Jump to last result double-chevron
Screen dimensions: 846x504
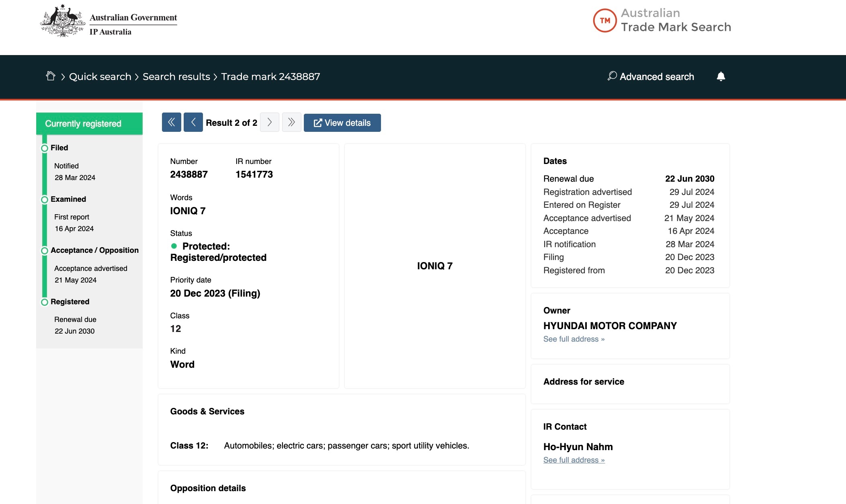(292, 122)
